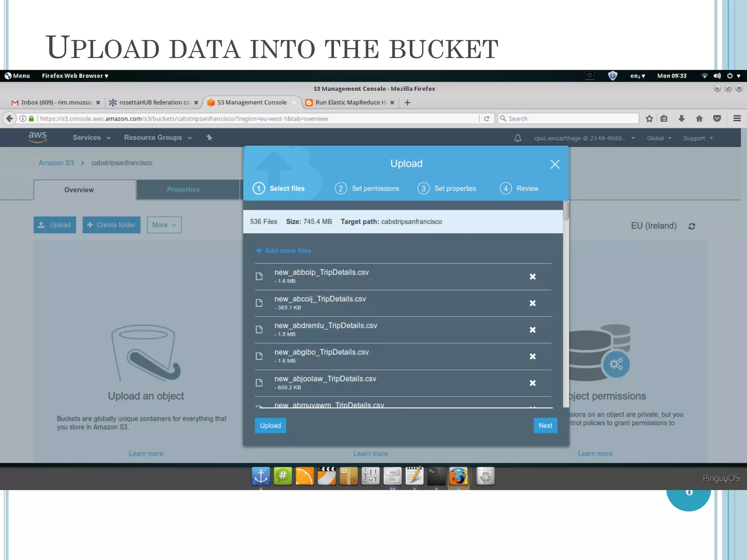Screen dimensions: 747x560
Task: Click the Upload dialog file list scrollbar
Action: point(566,211)
